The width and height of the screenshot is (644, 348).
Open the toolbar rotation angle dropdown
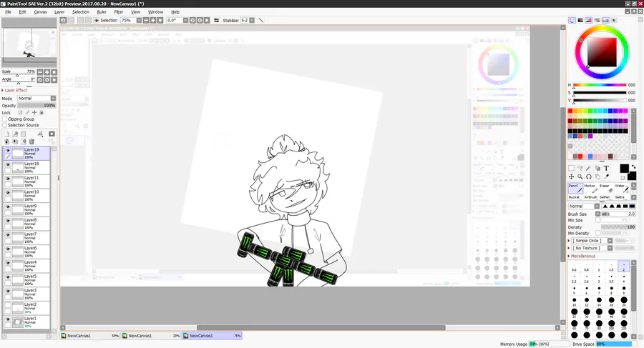(185, 20)
